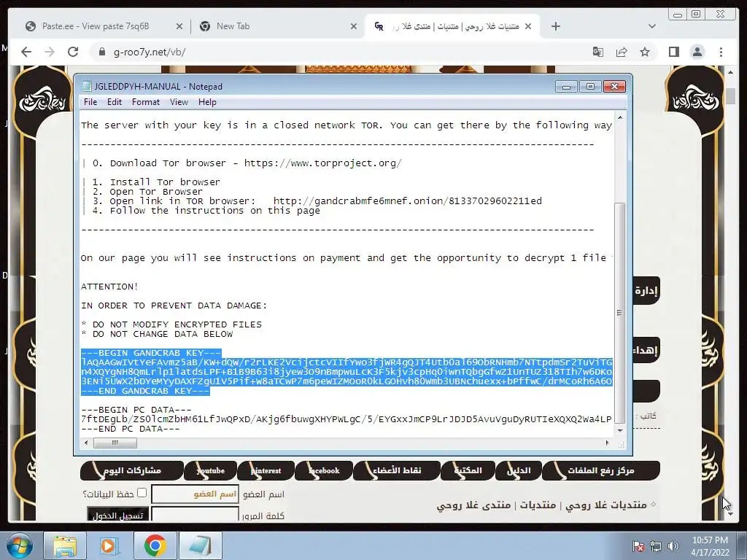Maximize the Notepad window
The width and height of the screenshot is (747, 560).
coord(590,87)
